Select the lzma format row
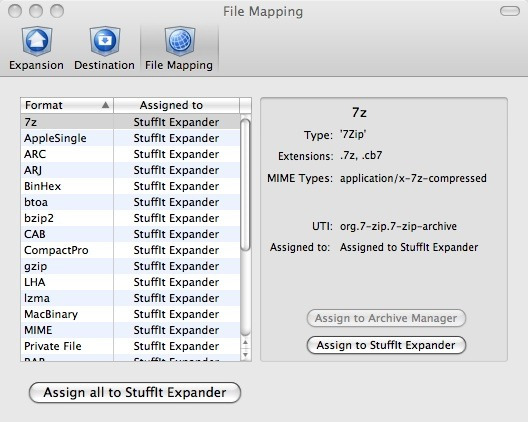Viewport: 528px width, 422px height. tap(130, 298)
